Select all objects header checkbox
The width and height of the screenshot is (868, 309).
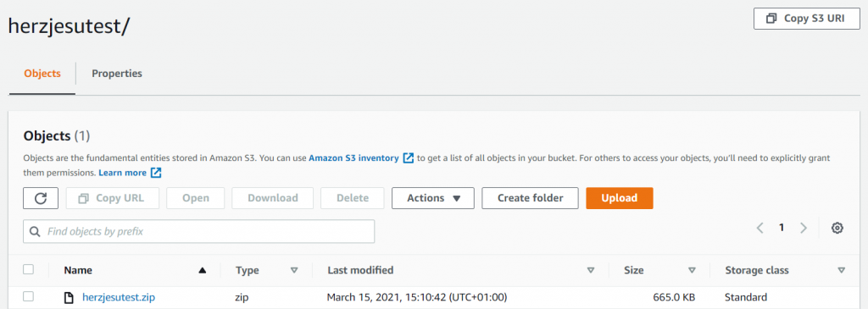[28, 269]
